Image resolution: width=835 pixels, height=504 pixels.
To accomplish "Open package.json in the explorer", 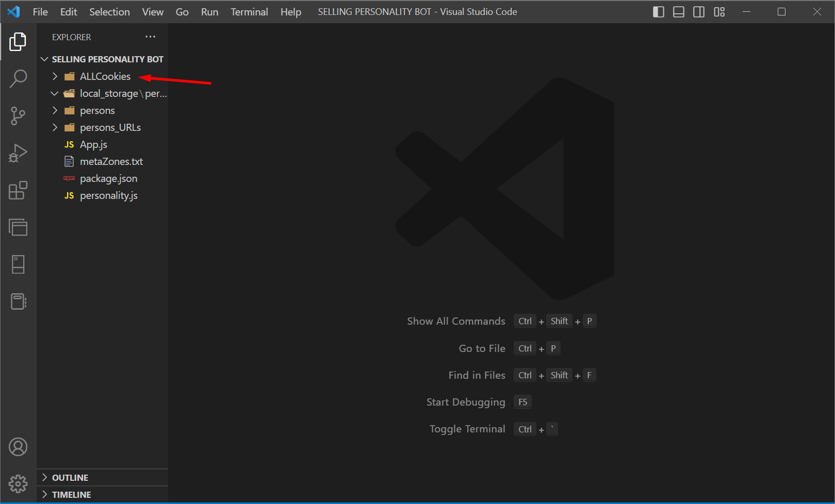I will coord(108,179).
